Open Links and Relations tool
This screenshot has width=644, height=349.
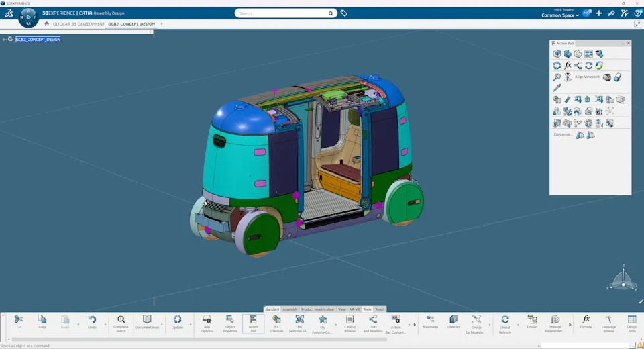372,322
